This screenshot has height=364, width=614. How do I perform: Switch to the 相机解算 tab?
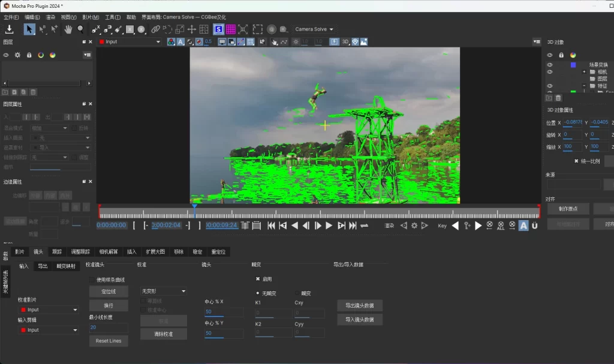(x=108, y=252)
